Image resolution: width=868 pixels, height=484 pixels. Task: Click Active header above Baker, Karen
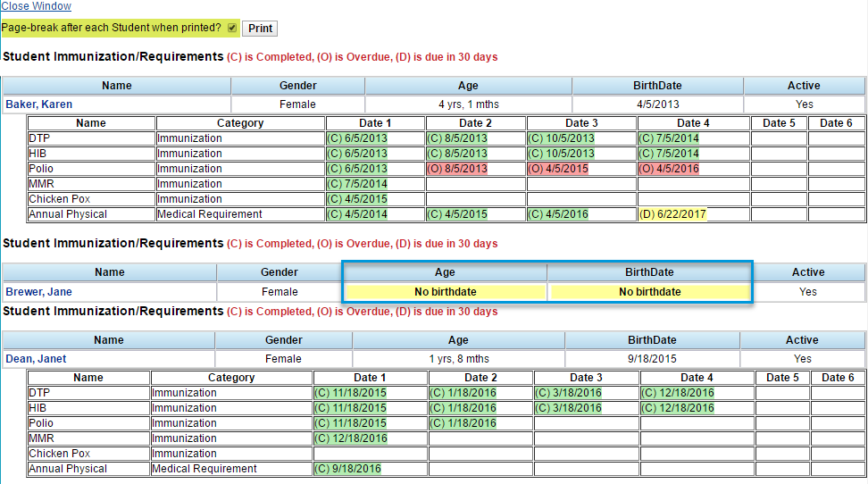pos(804,86)
